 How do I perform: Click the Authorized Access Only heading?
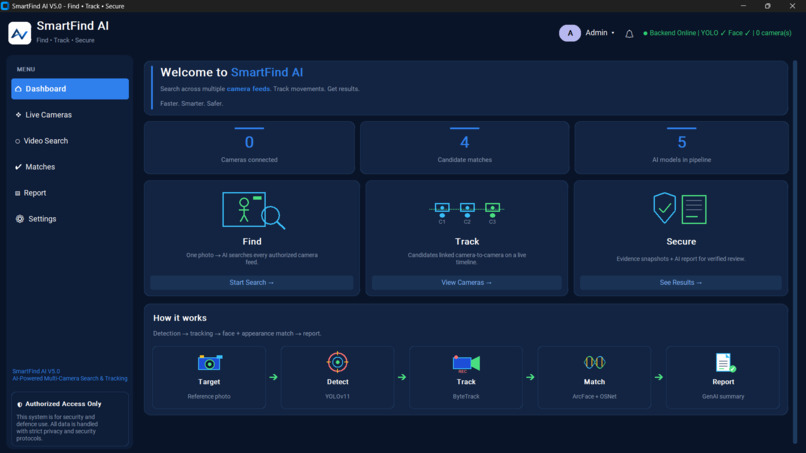point(63,404)
